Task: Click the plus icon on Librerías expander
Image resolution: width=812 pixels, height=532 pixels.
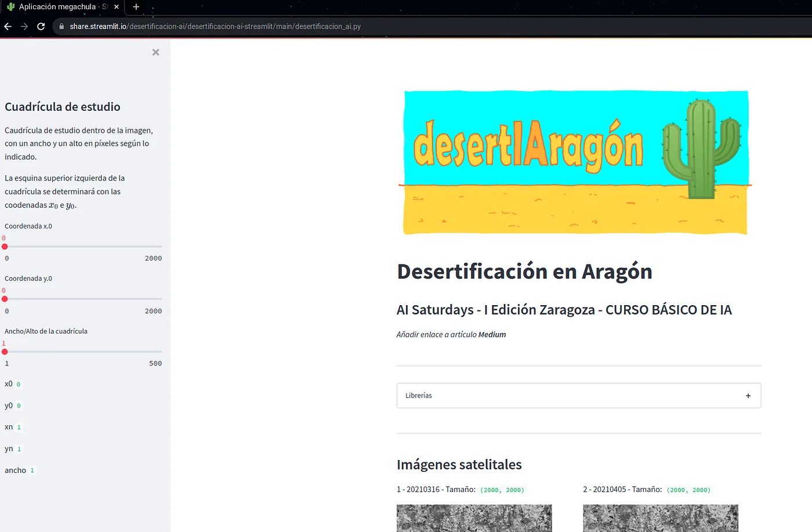Action: [x=748, y=396]
